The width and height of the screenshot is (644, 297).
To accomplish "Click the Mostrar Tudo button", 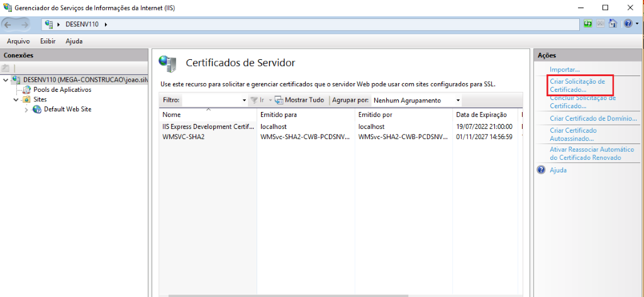I will pos(299,100).
